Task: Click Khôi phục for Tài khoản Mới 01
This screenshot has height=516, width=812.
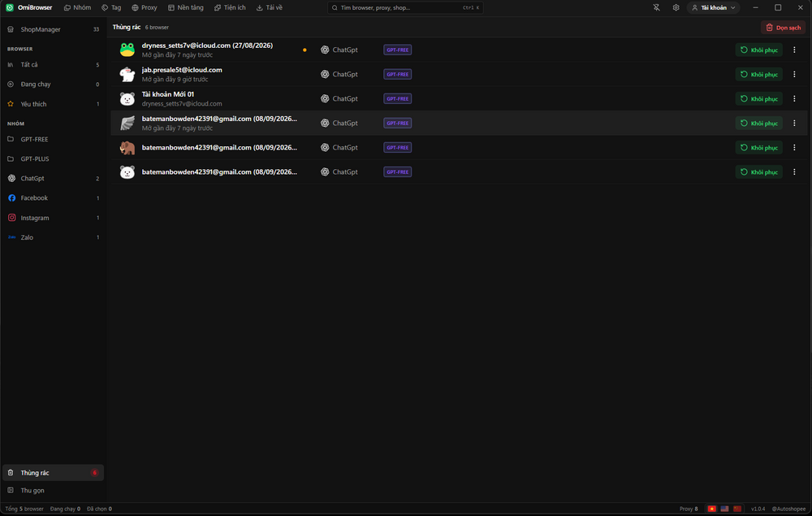Action: click(x=759, y=98)
